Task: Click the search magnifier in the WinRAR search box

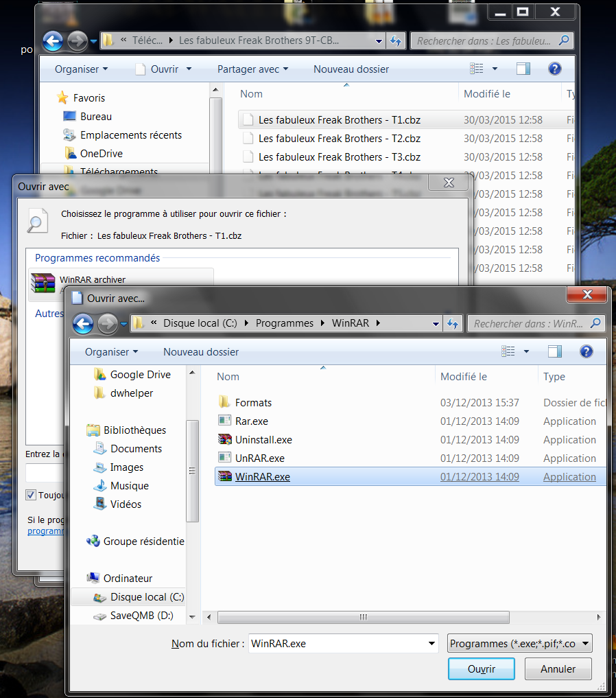Action: 595,323
